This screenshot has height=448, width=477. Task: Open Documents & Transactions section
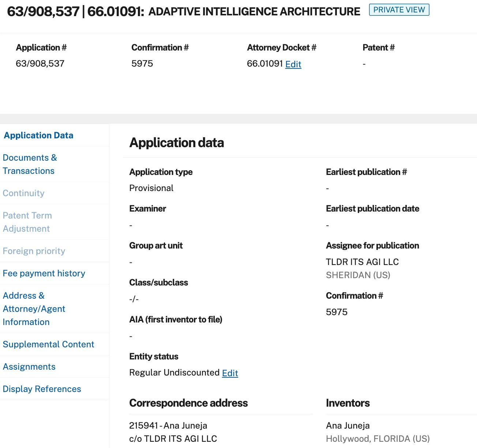30,164
